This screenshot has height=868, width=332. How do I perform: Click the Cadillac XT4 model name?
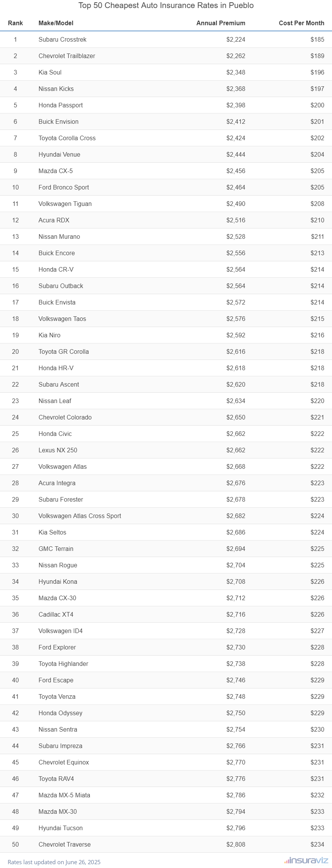tap(56, 614)
